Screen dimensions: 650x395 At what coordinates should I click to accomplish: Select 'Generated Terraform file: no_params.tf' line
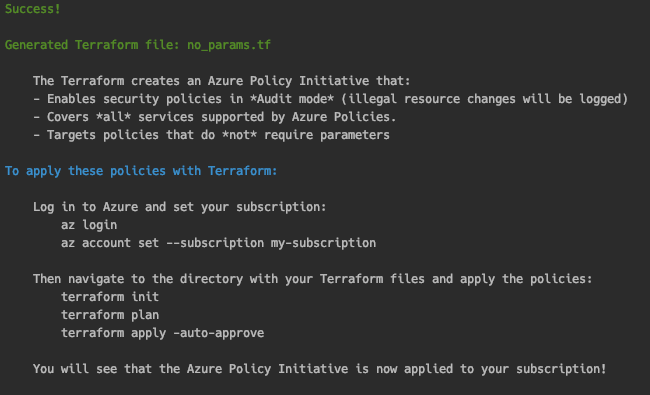point(138,45)
